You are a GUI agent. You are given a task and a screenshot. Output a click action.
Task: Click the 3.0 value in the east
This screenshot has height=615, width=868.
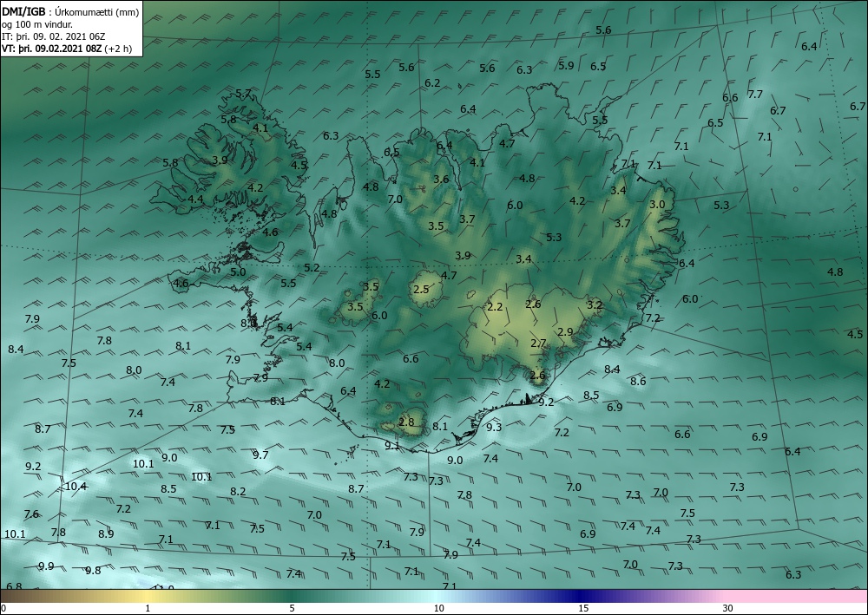[x=657, y=204]
